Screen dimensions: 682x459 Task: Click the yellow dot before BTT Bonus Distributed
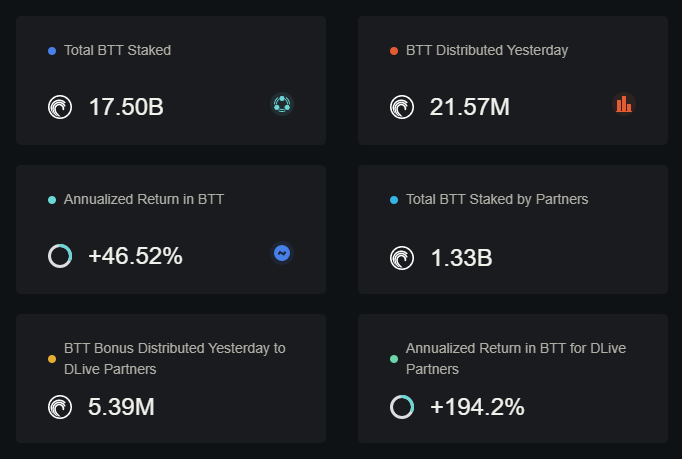tap(52, 359)
